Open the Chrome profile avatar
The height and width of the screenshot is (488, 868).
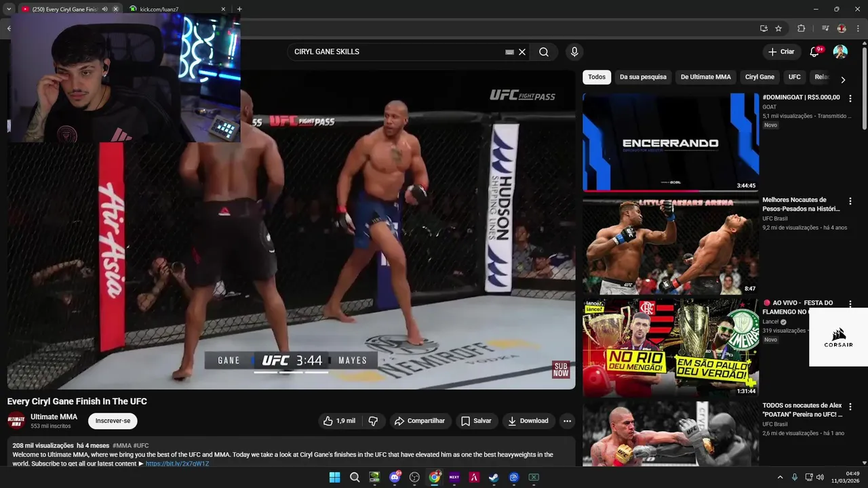tap(842, 28)
